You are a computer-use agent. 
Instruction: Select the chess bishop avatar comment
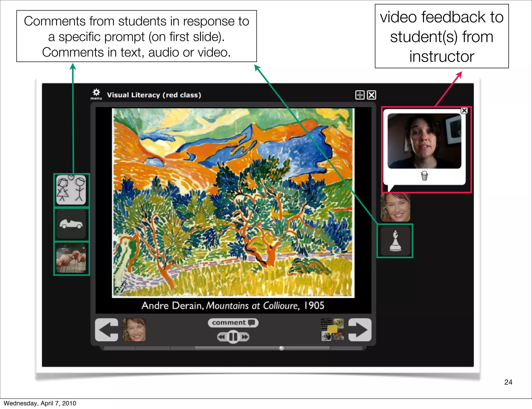click(x=395, y=241)
